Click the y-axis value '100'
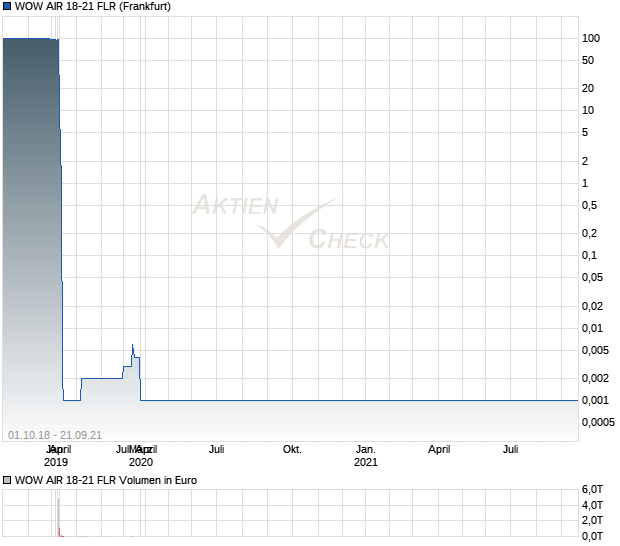The image size is (620, 546). coord(591,38)
